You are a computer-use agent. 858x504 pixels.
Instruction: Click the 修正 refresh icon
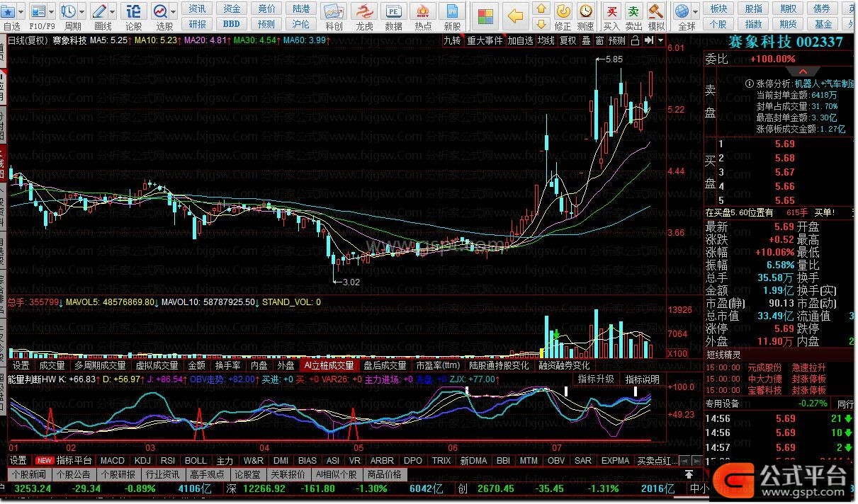point(563,11)
